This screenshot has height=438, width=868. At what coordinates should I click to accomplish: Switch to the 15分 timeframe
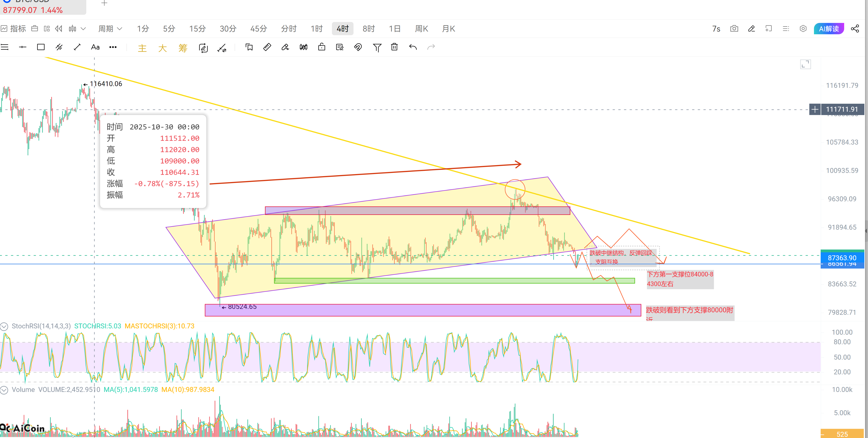(x=197, y=29)
